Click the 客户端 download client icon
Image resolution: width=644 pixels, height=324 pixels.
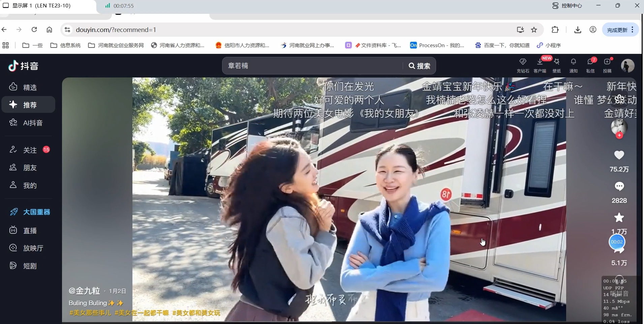540,65
